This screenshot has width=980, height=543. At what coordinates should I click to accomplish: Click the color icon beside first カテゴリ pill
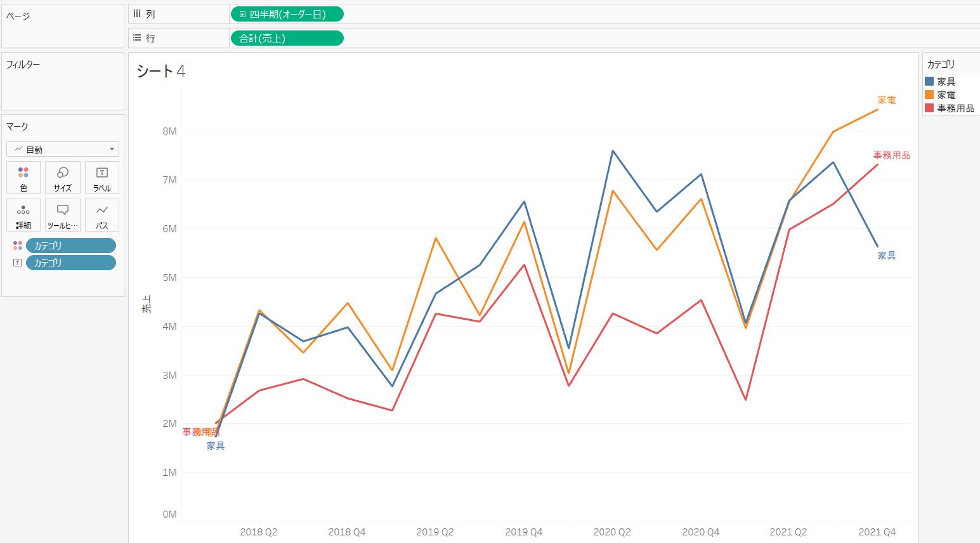[18, 245]
